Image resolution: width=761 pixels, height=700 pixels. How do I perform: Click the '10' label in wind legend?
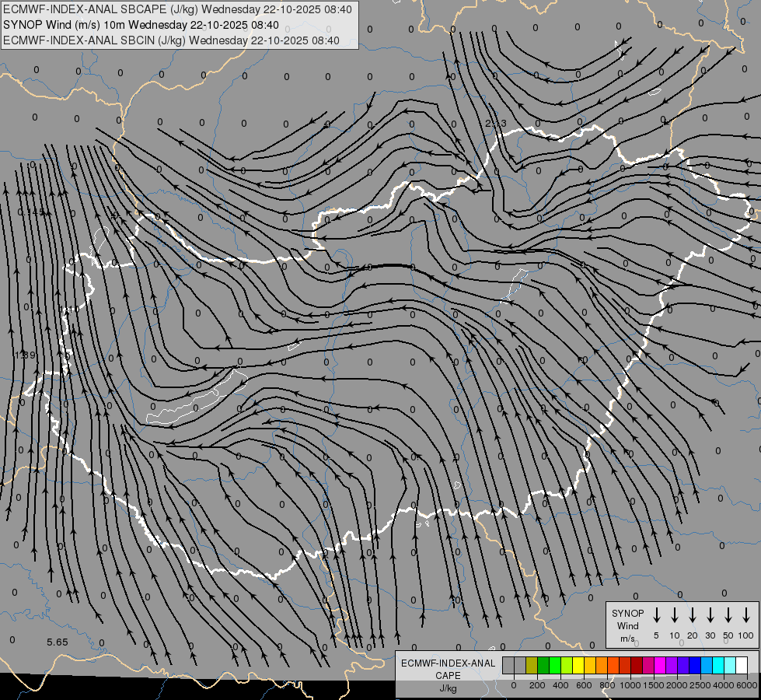tap(675, 635)
